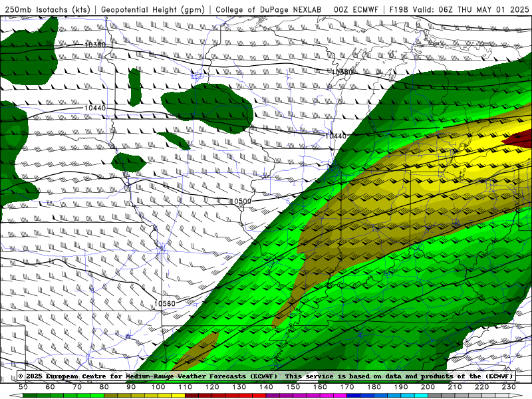Click the 150 value on color scale
Viewport: 532px width, 399px height.
[293, 387]
